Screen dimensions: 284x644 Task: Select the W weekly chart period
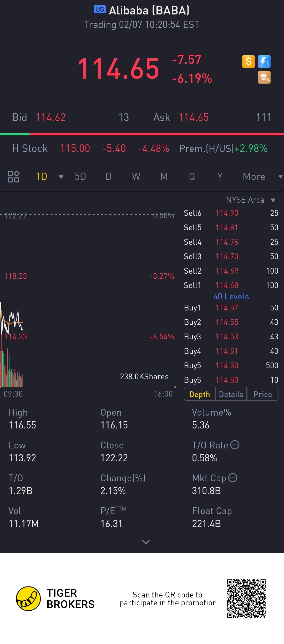click(136, 176)
